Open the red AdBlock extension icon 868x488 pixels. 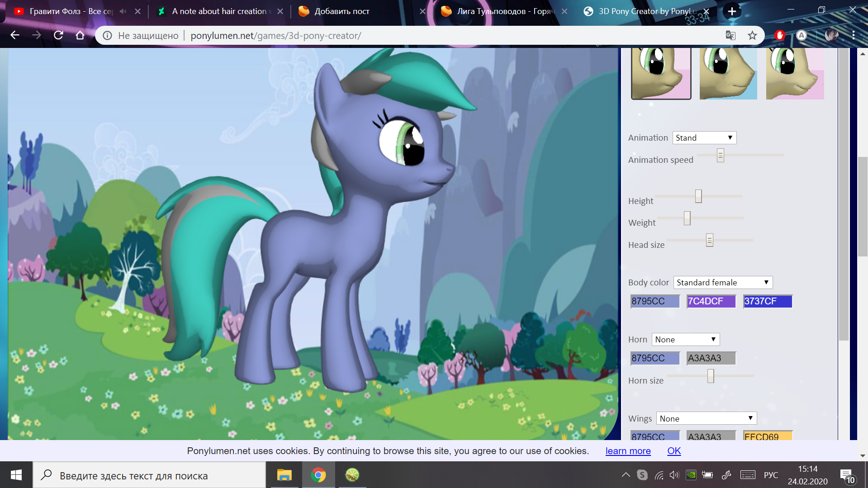pyautogui.click(x=779, y=35)
